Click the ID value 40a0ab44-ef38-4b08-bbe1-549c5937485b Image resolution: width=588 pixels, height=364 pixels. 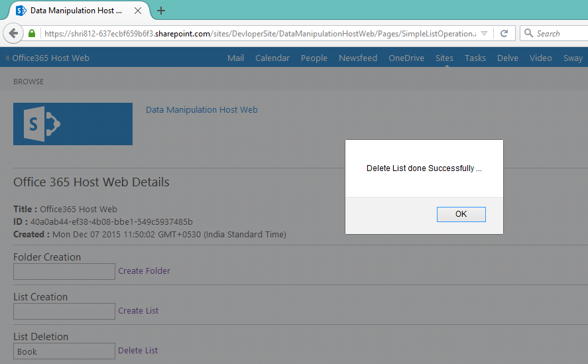[111, 221]
